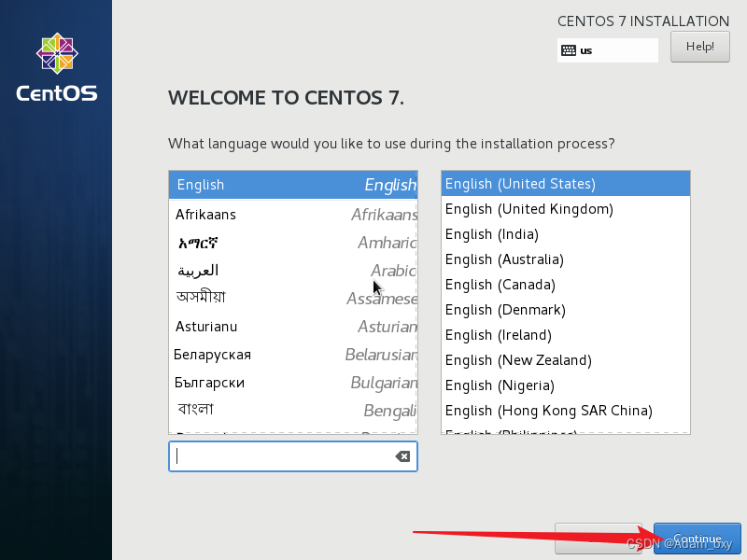The height and width of the screenshot is (560, 747).
Task: Click the CentOS logo in sidebar
Action: [x=57, y=67]
